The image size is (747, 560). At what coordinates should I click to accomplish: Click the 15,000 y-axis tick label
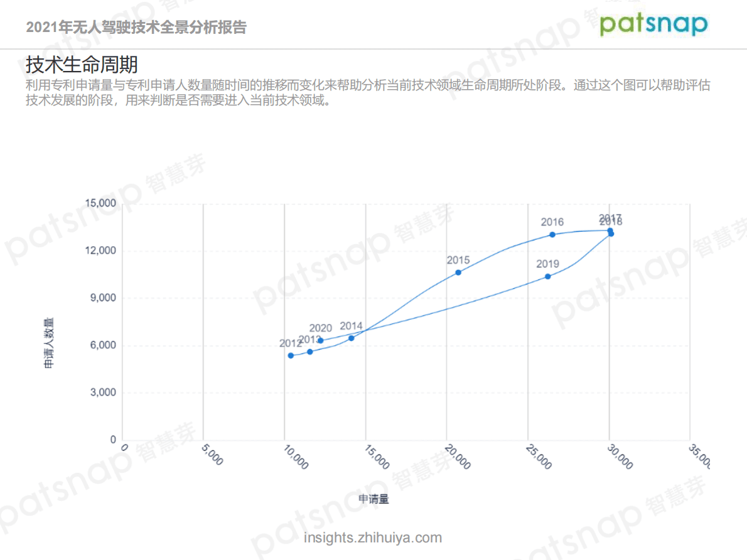[100, 203]
